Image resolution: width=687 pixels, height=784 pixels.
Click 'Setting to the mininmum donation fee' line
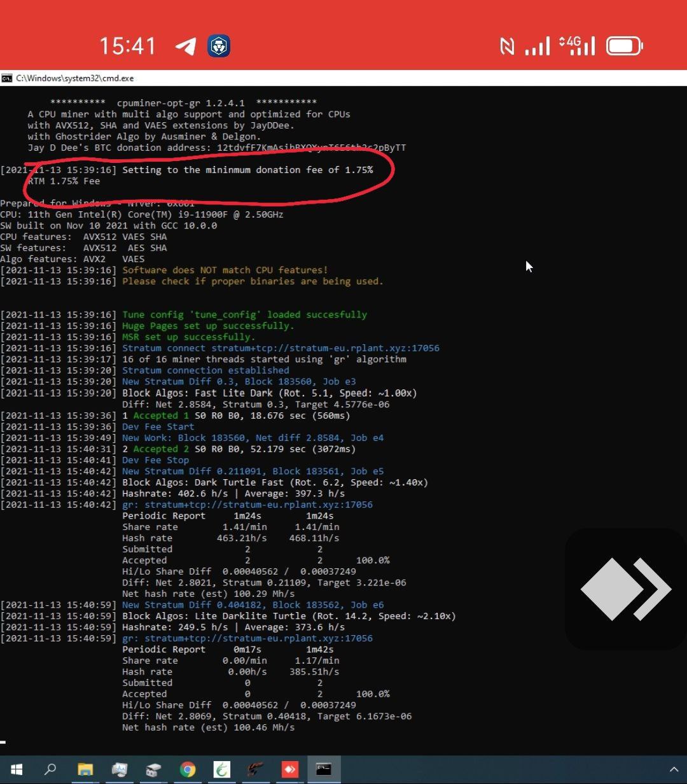point(186,170)
